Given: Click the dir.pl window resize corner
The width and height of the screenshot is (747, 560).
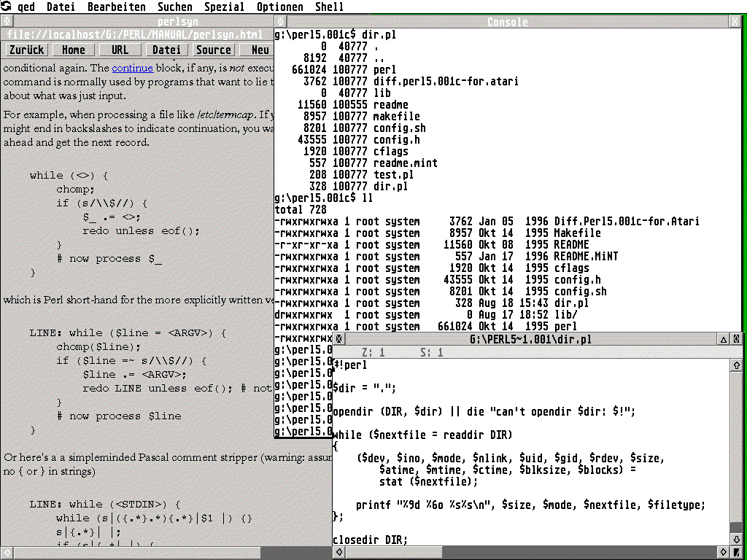Looking at the screenshot, I should pos(737,553).
